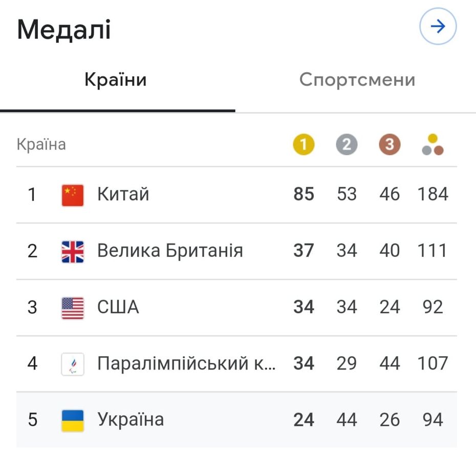Click the gold medal column icon
This screenshot has width=476, height=453.
click(304, 145)
